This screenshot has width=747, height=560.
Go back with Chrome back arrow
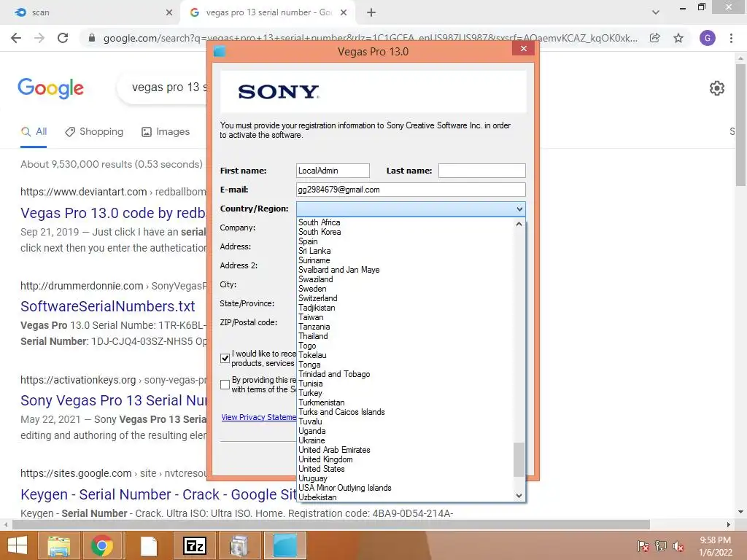pos(16,38)
